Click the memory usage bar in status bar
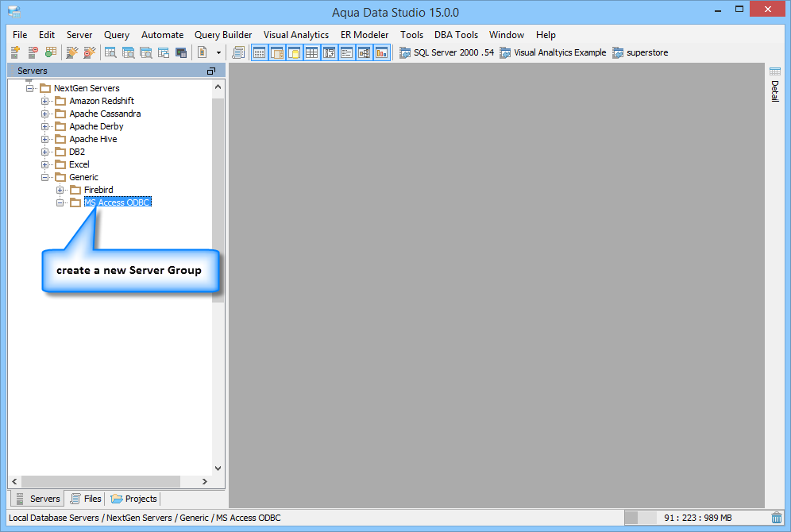This screenshot has height=532, width=791. point(697,518)
